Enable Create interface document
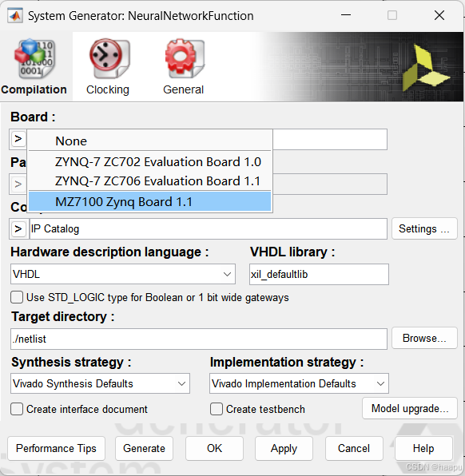 17,409
